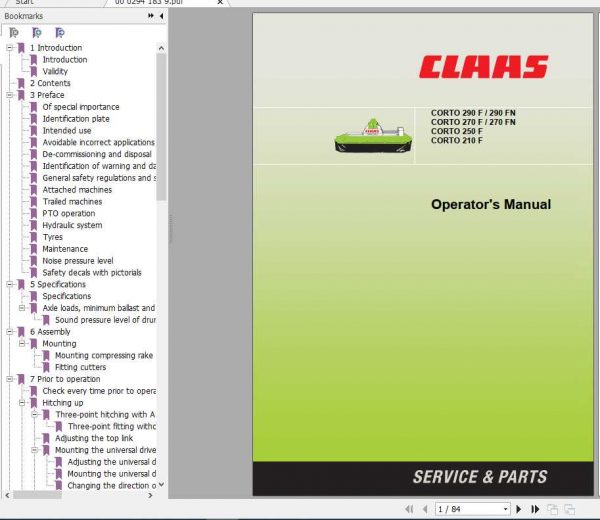The width and height of the screenshot is (600, 520).
Task: Collapse the Hitching up bookmark node
Action: tap(22, 403)
